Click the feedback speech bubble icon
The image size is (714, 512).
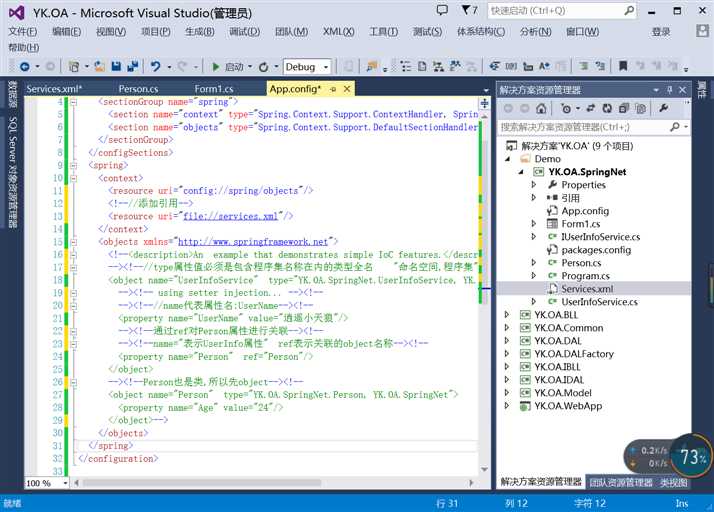[442, 10]
